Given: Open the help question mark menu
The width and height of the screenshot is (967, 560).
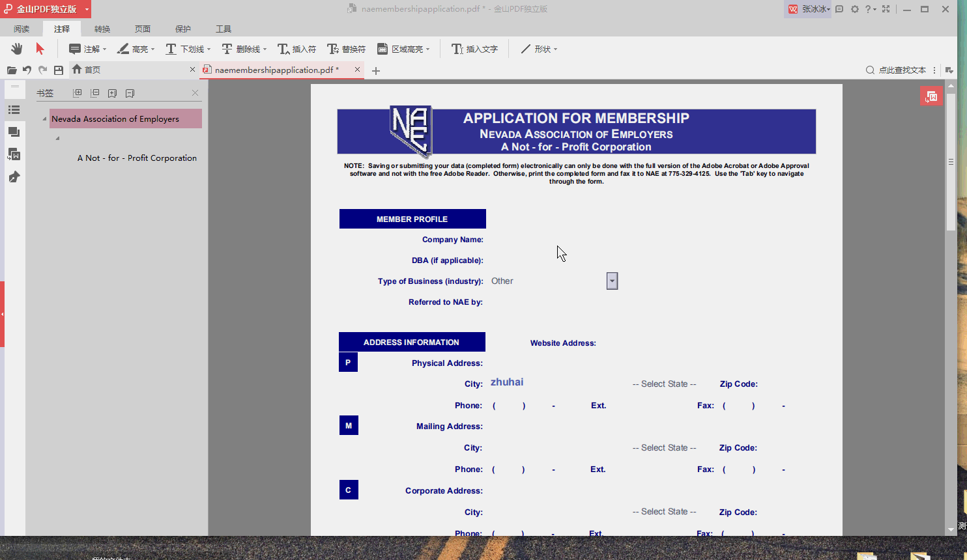Looking at the screenshot, I should 870,9.
